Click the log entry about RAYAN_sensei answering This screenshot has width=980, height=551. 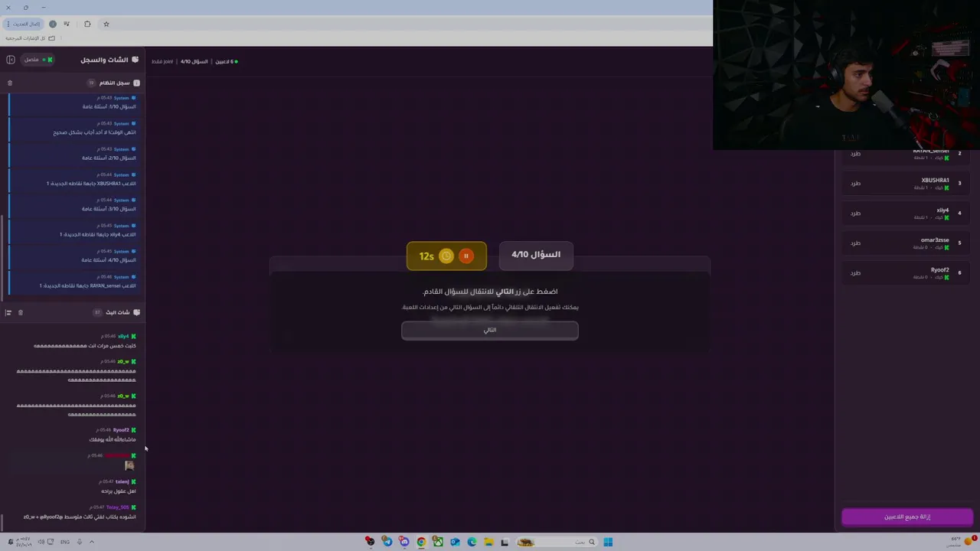tap(73, 281)
